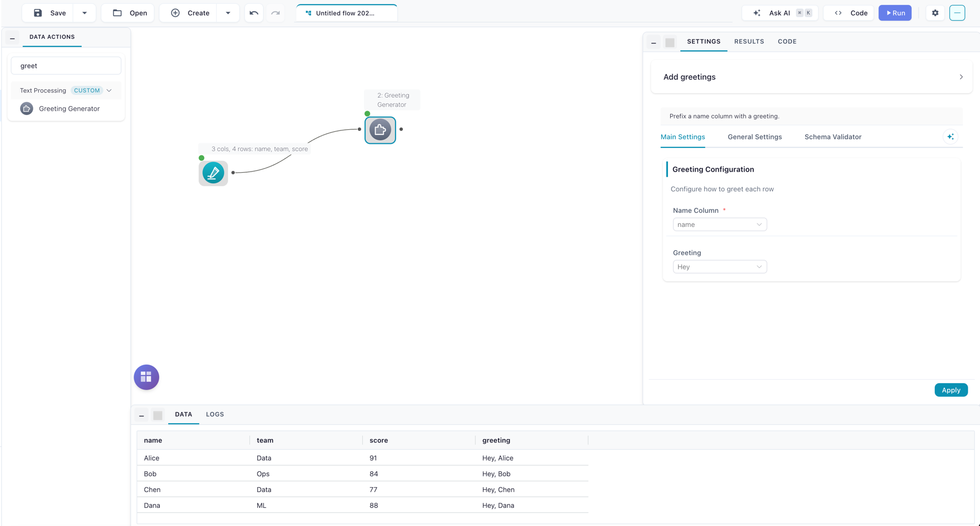980x526 pixels.
Task: Expand the Add greetings chevron
Action: [961, 77]
